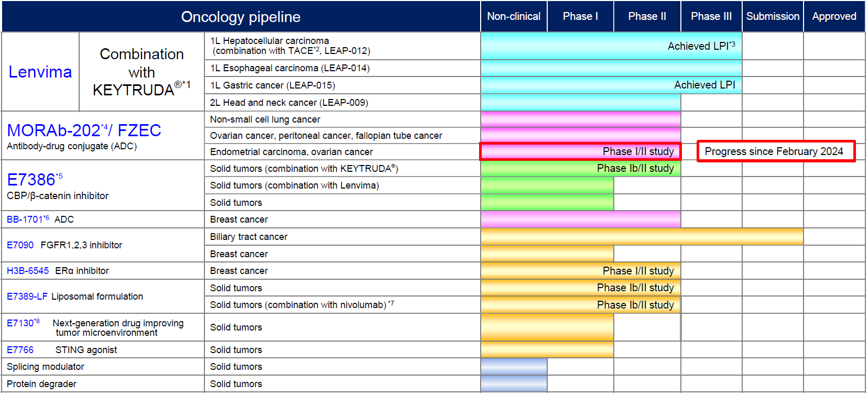
Task: Click "2L Head and neck cancer (LEAP-009)"
Action: coord(289,103)
